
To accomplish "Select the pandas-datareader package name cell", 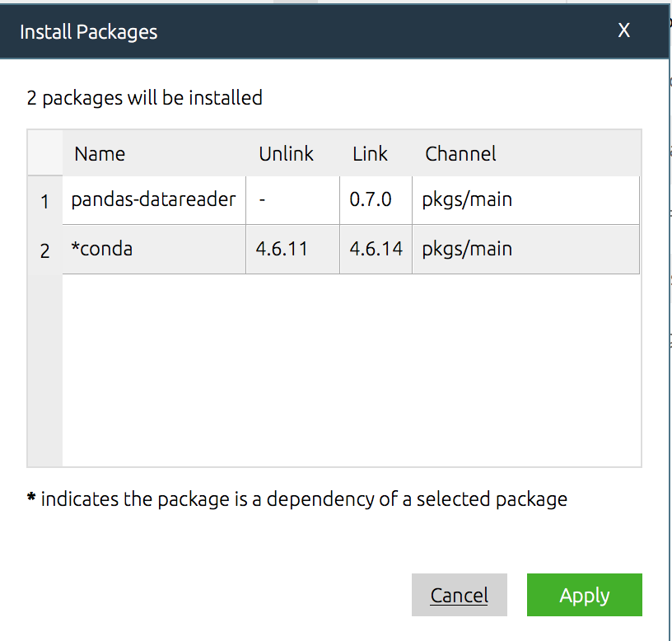I will click(x=153, y=199).
